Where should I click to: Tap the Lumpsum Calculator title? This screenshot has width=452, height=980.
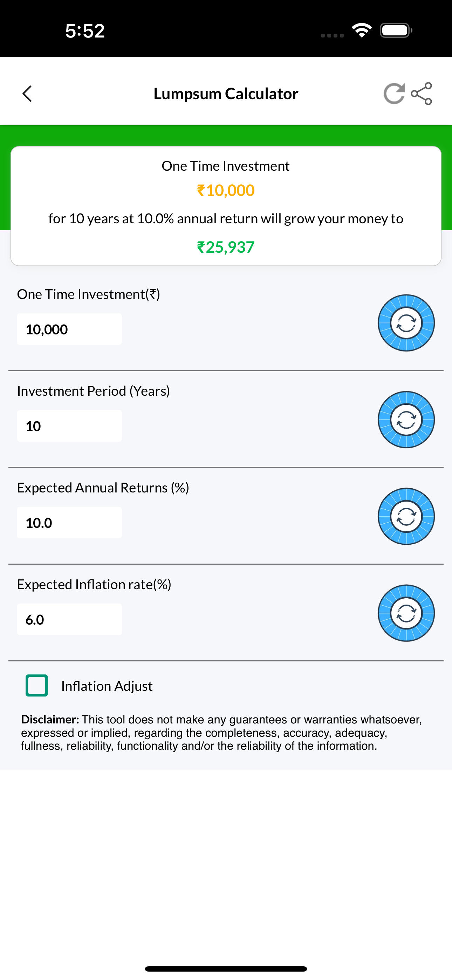click(226, 94)
